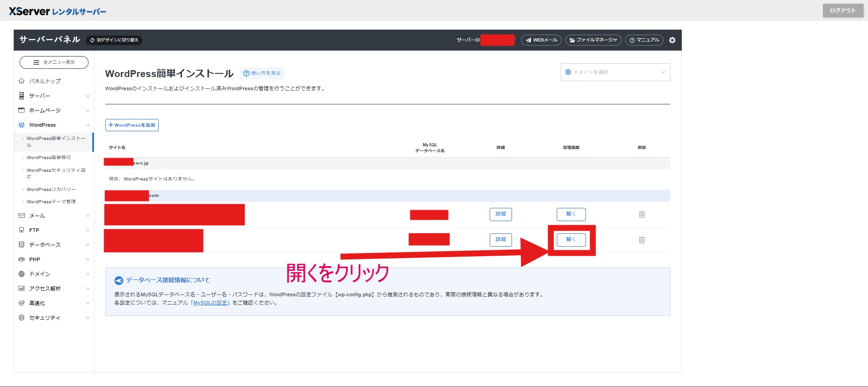Expand the データベース sidebar section
Screen dimensions: 868x387
click(54, 245)
